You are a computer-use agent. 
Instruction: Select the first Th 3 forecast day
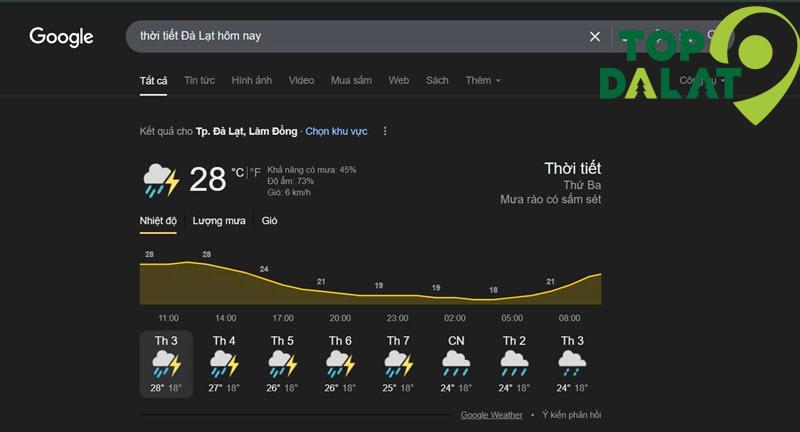[166, 364]
